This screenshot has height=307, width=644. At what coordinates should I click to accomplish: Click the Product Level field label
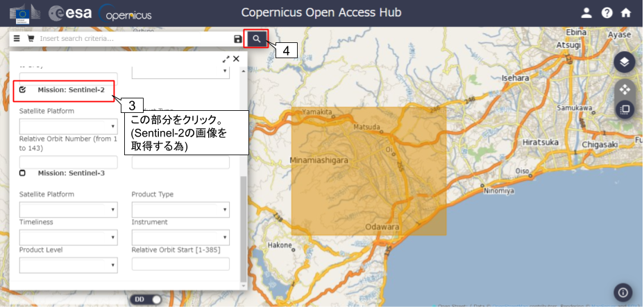(41, 250)
